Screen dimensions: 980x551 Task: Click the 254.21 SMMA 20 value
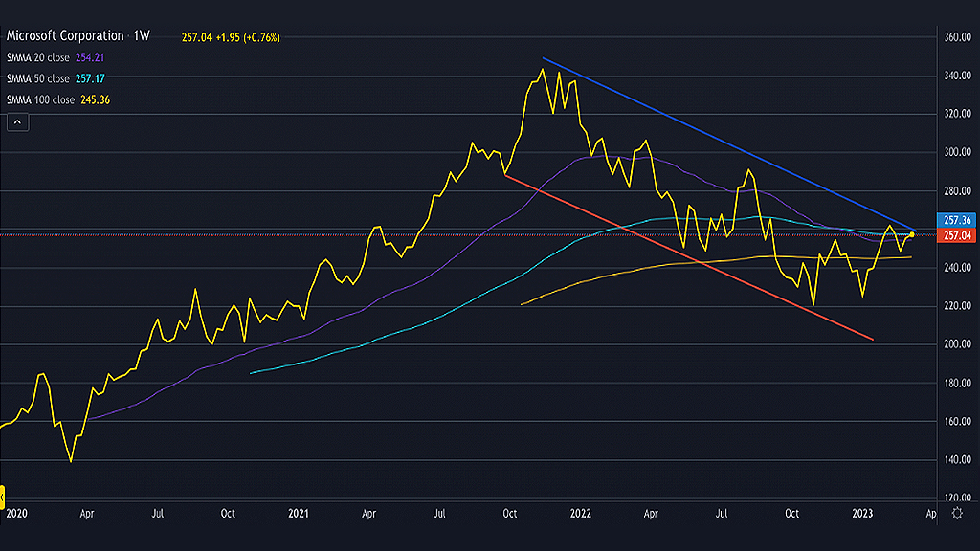(90, 57)
